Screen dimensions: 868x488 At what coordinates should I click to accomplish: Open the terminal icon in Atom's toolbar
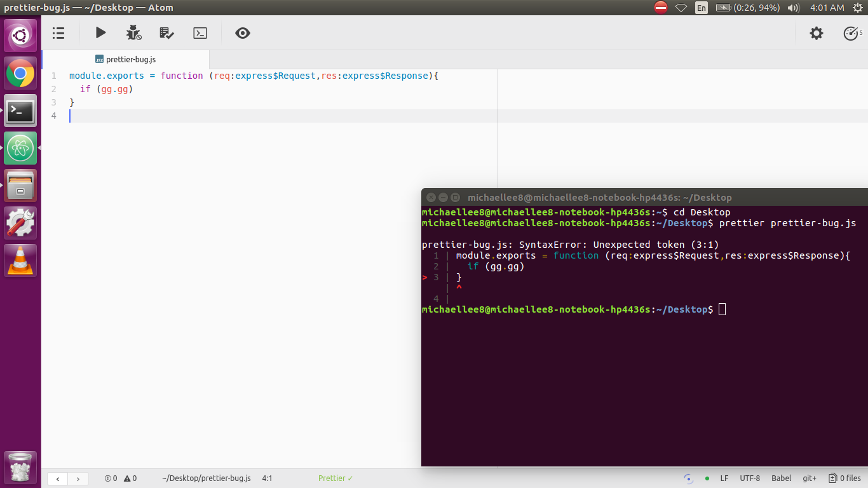coord(200,33)
